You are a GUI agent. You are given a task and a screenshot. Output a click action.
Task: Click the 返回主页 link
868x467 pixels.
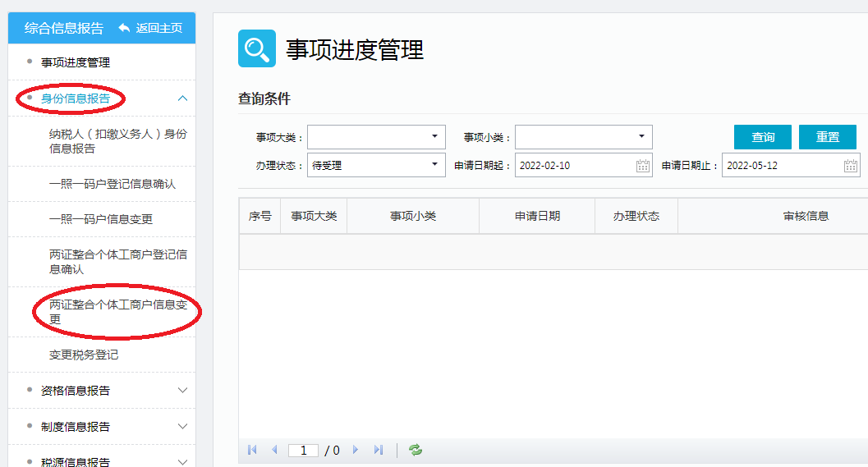coord(158,28)
